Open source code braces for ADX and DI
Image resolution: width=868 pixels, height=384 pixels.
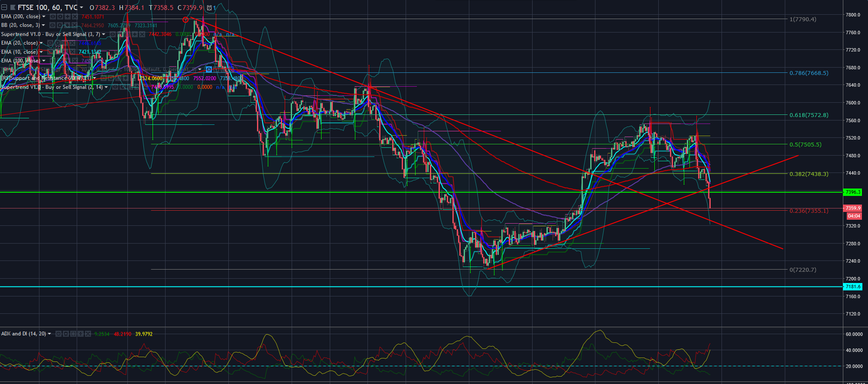pyautogui.click(x=73, y=334)
